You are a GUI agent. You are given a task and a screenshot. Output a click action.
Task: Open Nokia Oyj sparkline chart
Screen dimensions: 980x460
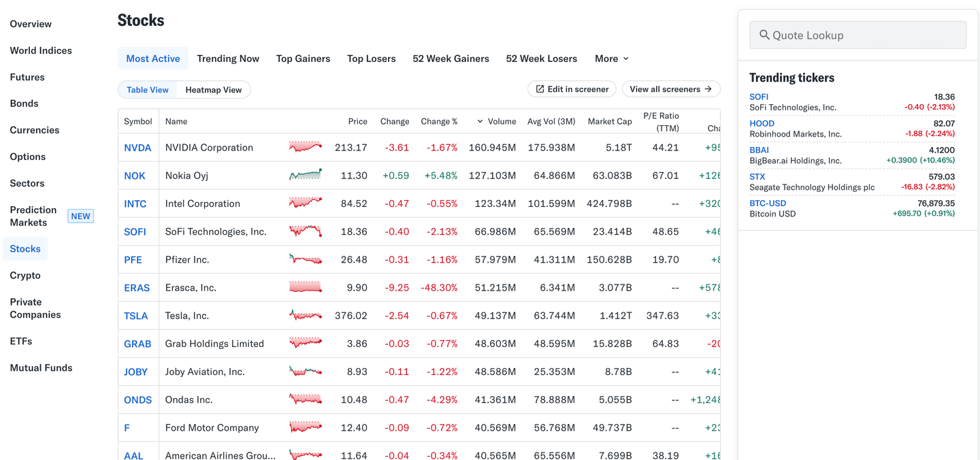pyautogui.click(x=306, y=175)
